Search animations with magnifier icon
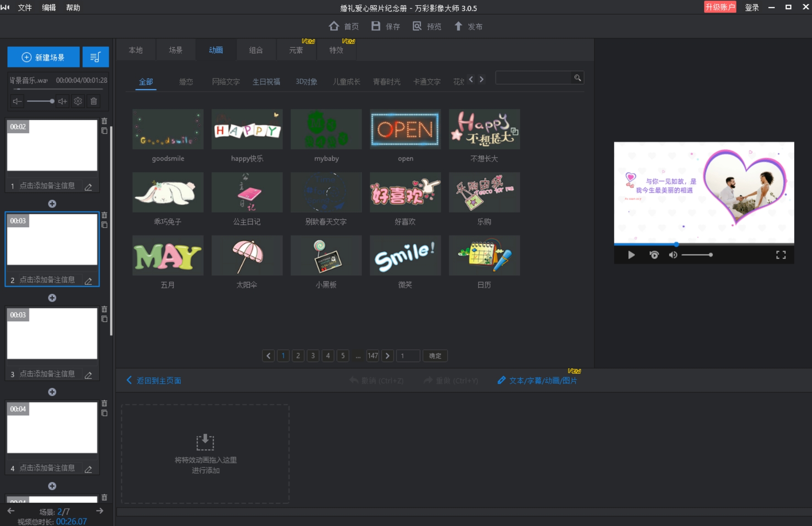This screenshot has height=526, width=812. [578, 78]
